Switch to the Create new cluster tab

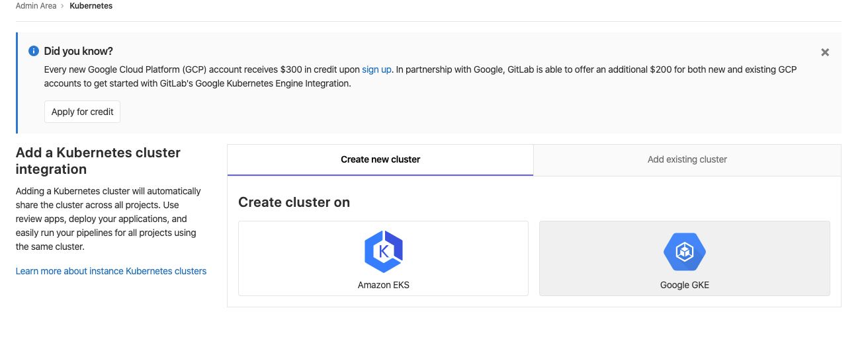coord(380,159)
